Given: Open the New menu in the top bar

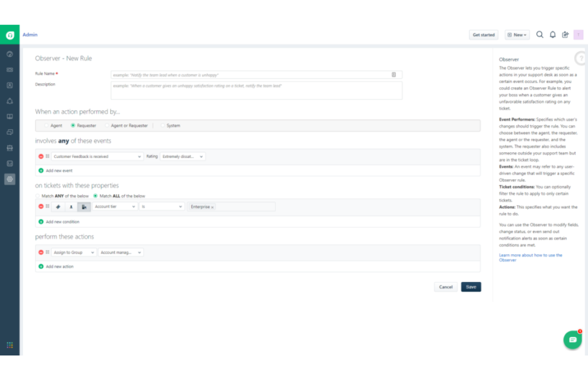Looking at the screenshot, I should pyautogui.click(x=517, y=35).
